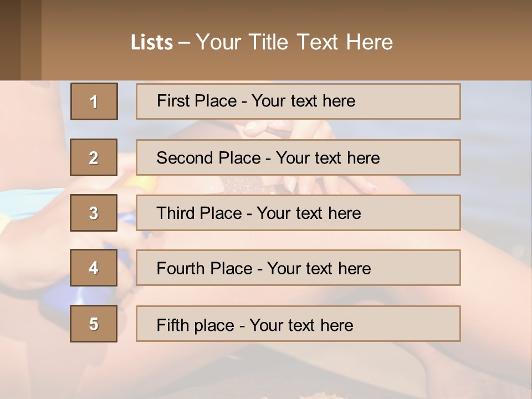The image size is (532, 399).
Task: Click the slide title text
Action: (262, 42)
